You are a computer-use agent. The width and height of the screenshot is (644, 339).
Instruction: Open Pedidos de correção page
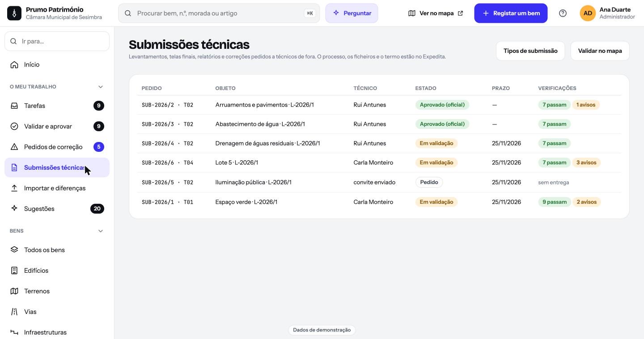pos(57,147)
